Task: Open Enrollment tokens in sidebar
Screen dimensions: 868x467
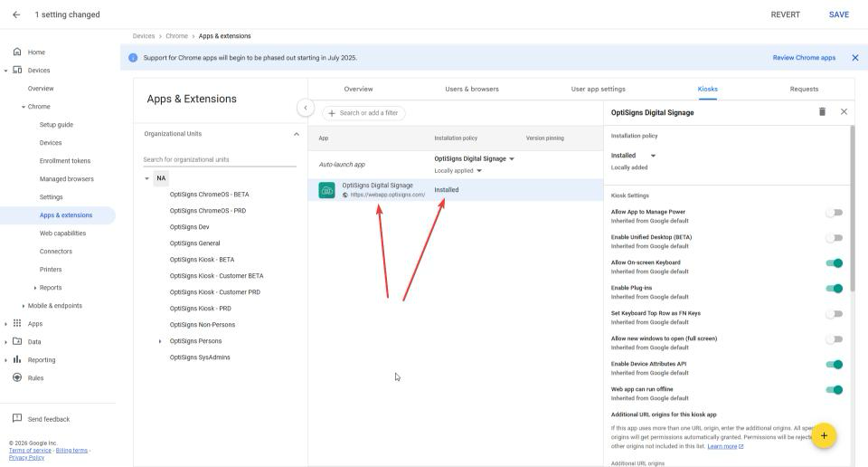Action: click(65, 161)
